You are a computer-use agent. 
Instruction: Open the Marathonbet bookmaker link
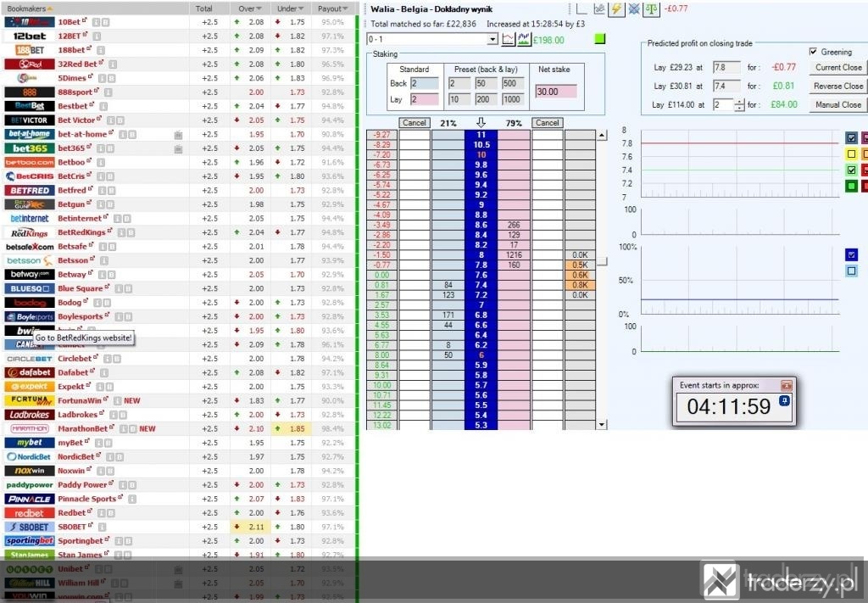(82, 428)
